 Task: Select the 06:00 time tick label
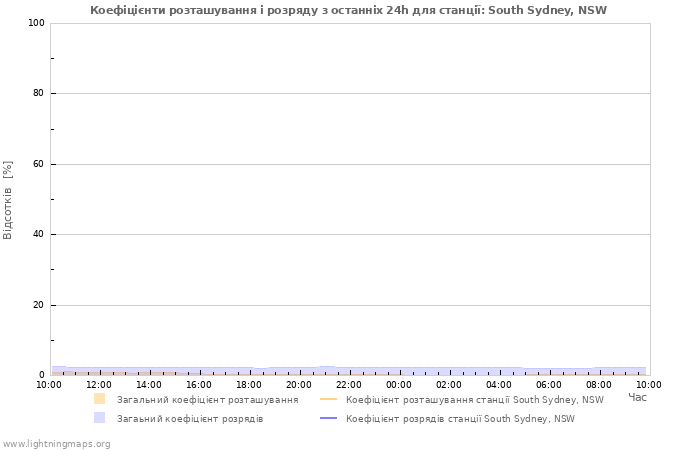[549, 384]
